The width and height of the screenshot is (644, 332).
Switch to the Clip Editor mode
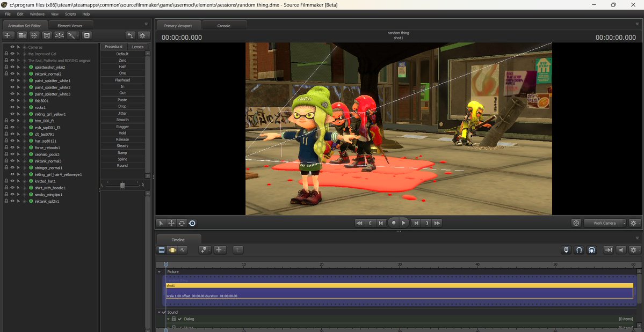click(x=162, y=249)
